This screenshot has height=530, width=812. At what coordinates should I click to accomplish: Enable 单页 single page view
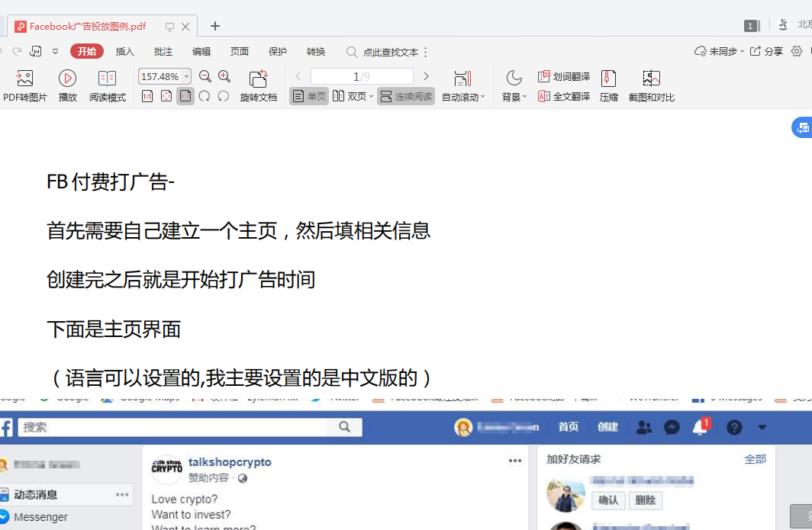point(309,96)
